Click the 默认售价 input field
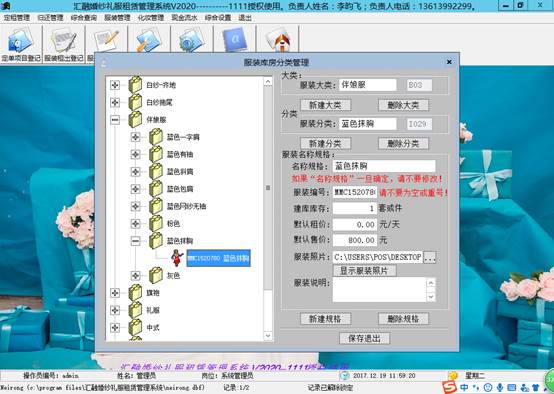Screen dimensions: 554x394 click(355, 240)
